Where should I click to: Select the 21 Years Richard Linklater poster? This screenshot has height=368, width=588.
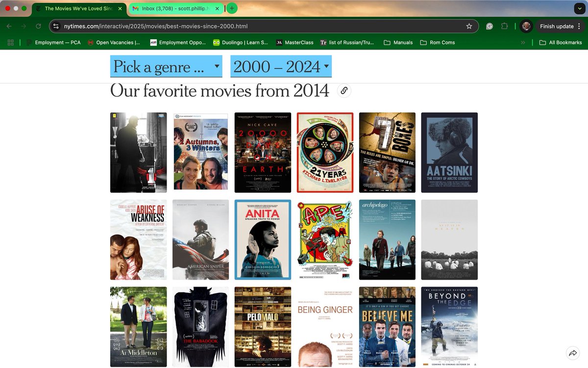click(325, 153)
